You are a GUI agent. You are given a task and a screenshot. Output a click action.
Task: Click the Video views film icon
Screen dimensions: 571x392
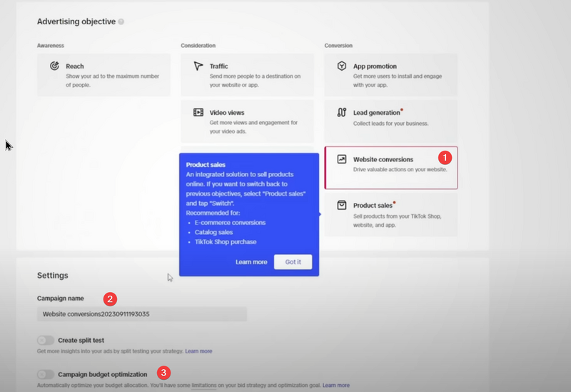click(x=198, y=113)
